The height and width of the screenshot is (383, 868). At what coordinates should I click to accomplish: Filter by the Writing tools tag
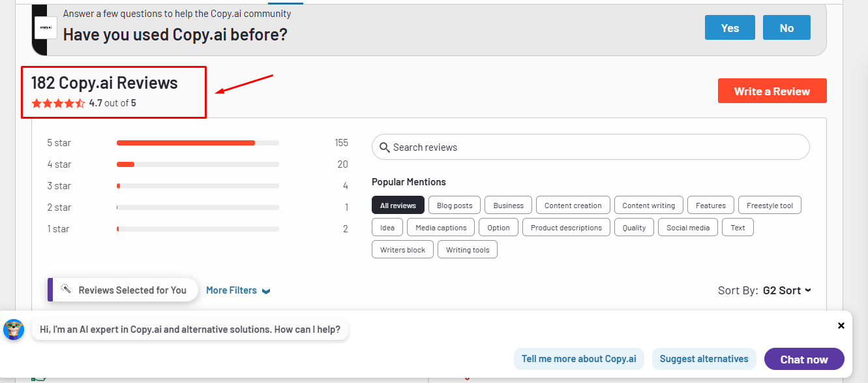click(x=468, y=249)
